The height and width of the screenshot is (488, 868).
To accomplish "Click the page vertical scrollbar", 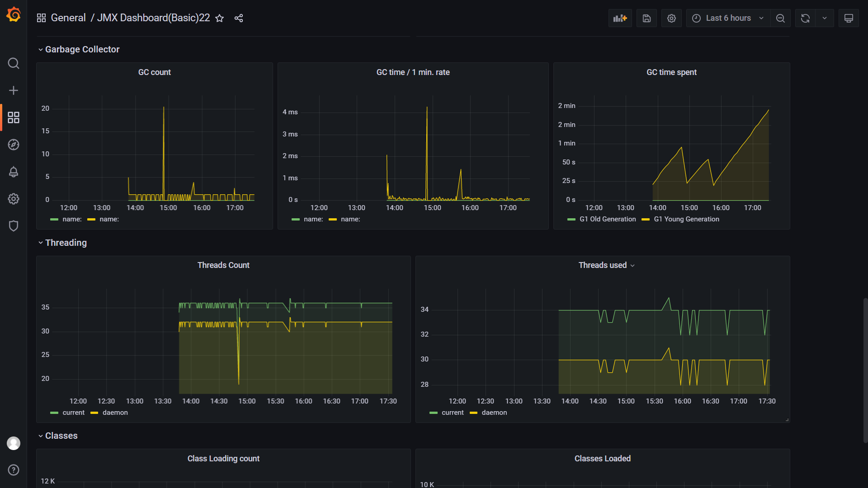I will pos(865,371).
